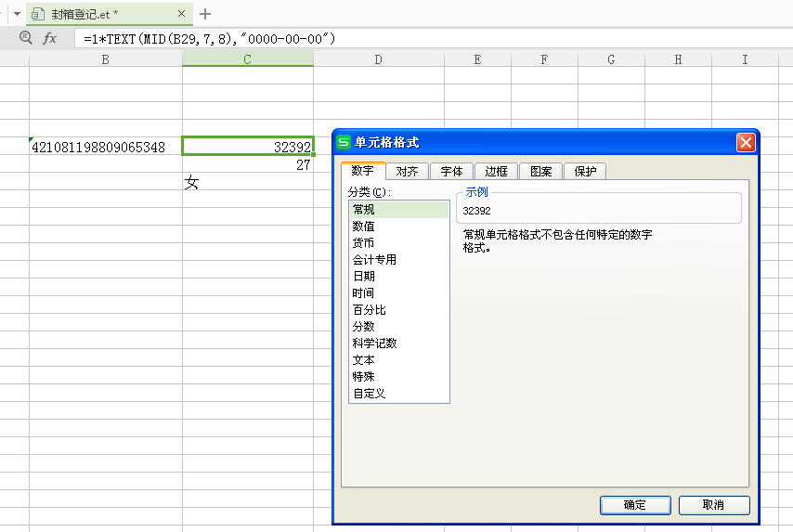Switch to the 数字 tab
This screenshot has height=532, width=793.
coord(363,171)
